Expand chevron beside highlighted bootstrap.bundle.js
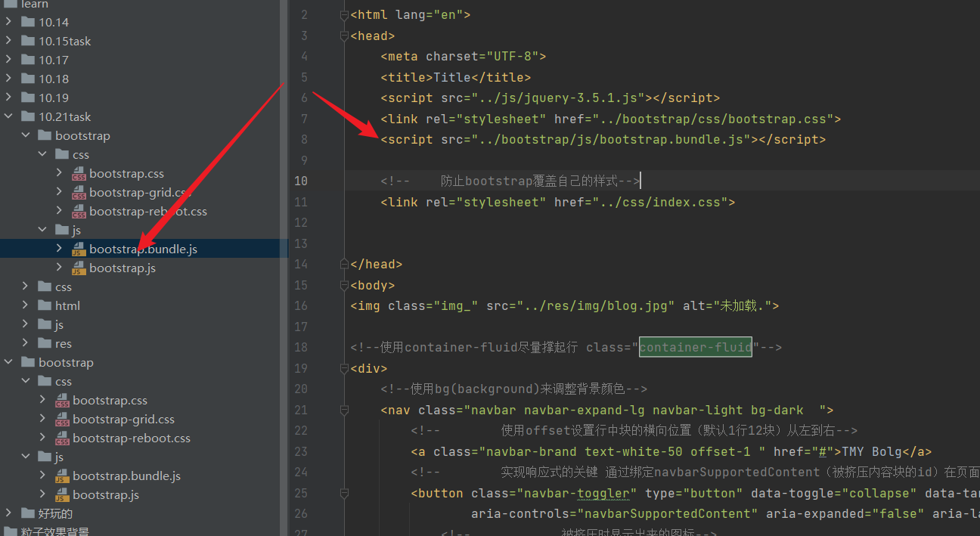This screenshot has height=536, width=980. tap(59, 249)
